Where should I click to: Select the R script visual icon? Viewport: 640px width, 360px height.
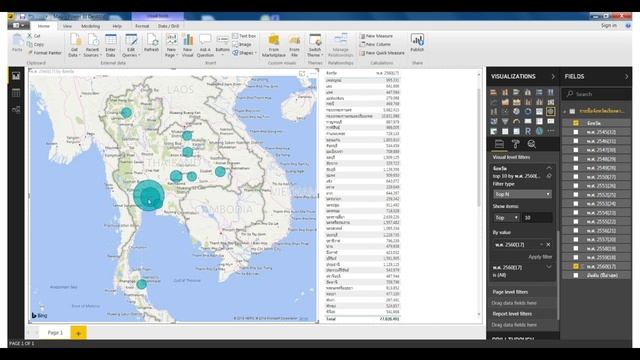pyautogui.click(x=528, y=131)
